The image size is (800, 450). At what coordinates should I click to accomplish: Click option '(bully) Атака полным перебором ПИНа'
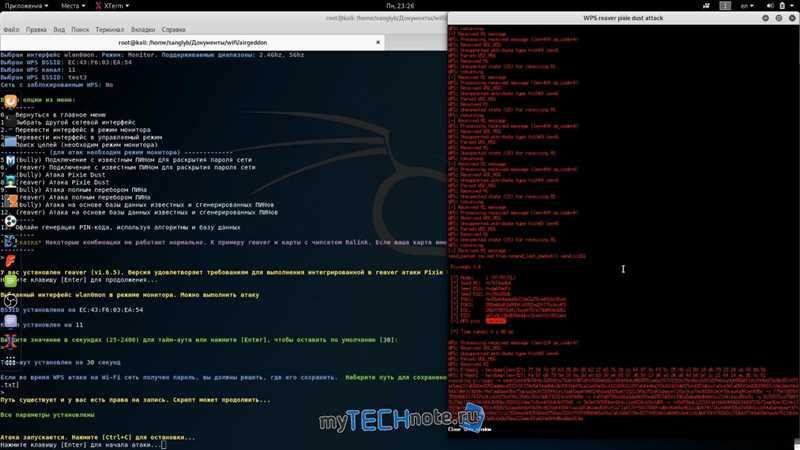click(x=81, y=190)
